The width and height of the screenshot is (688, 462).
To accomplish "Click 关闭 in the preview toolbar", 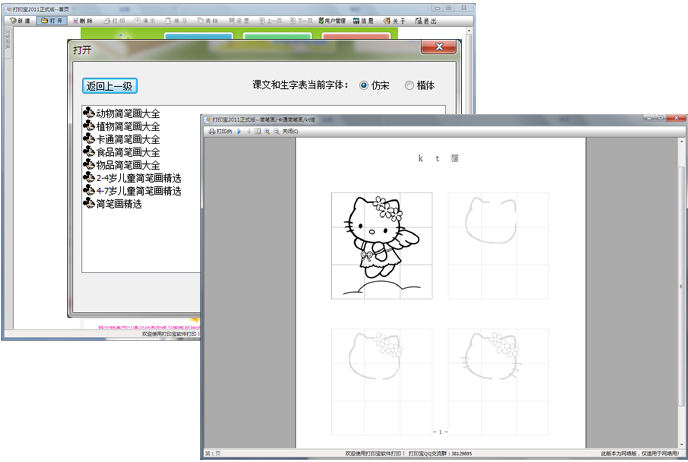I will [x=290, y=131].
